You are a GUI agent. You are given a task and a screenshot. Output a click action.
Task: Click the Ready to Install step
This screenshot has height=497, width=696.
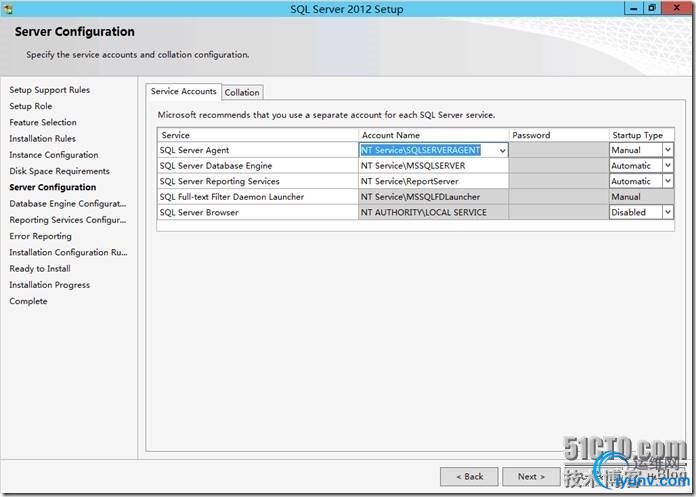tap(40, 269)
